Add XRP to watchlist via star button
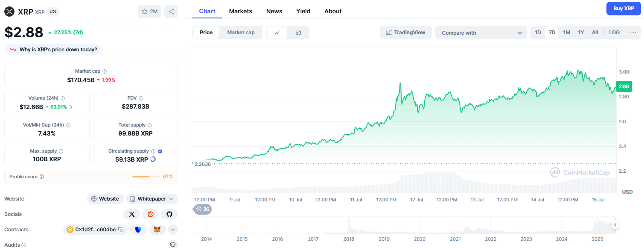 (149, 12)
